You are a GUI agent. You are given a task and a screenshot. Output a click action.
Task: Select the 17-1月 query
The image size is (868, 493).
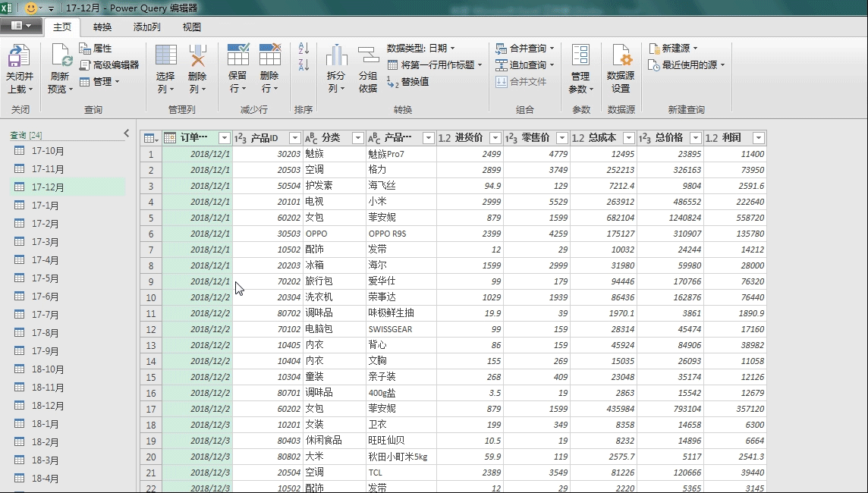(x=68, y=206)
